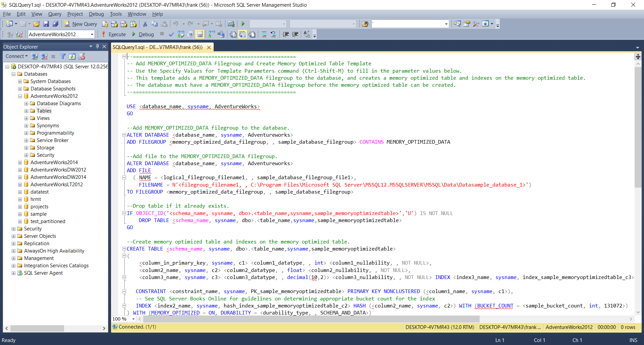Viewport: 644px width, 345px height.
Task: Collapse the CREATE TABLE code region
Action: coord(124,249)
